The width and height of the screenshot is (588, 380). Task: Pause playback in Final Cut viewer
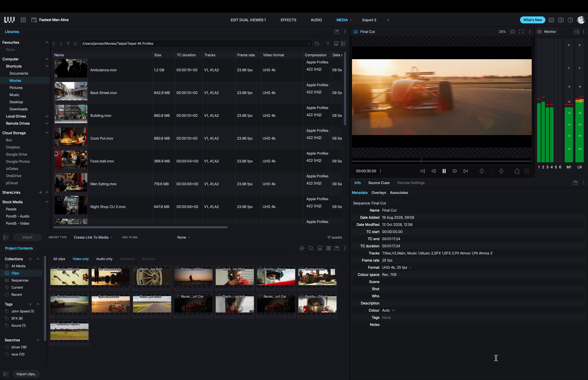pyautogui.click(x=444, y=171)
